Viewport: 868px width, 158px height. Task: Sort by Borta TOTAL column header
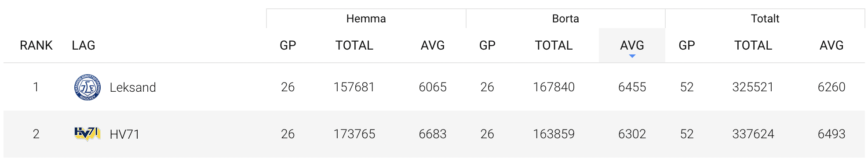coord(554,45)
